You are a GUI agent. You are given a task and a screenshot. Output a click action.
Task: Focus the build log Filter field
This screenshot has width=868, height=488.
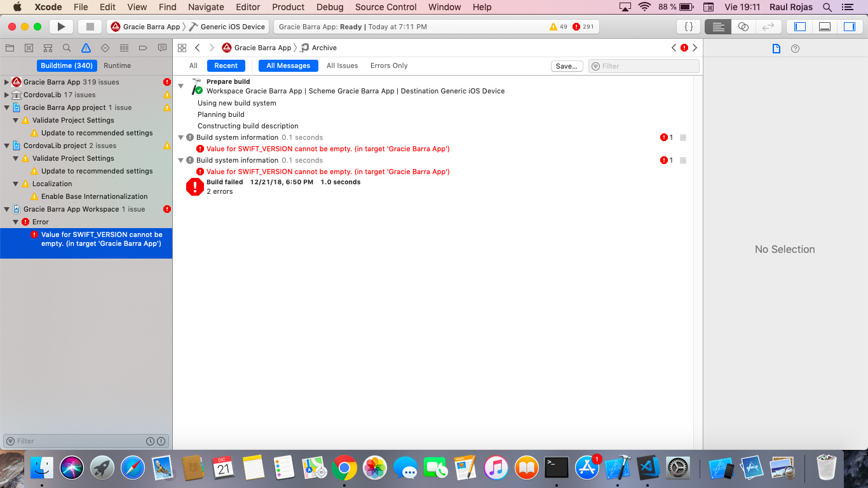(x=644, y=66)
